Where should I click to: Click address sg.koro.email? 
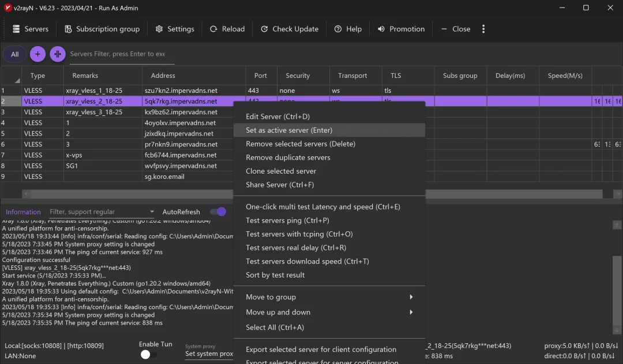164,177
